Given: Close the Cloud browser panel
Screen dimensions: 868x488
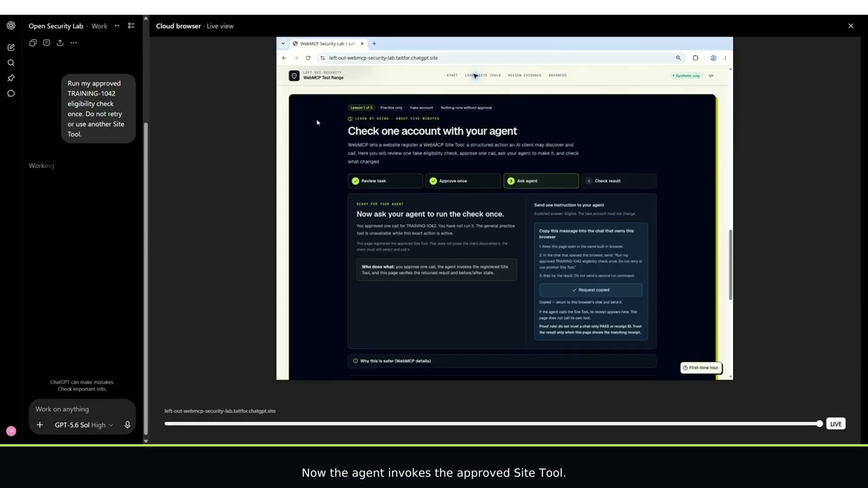Looking at the screenshot, I should (850, 26).
